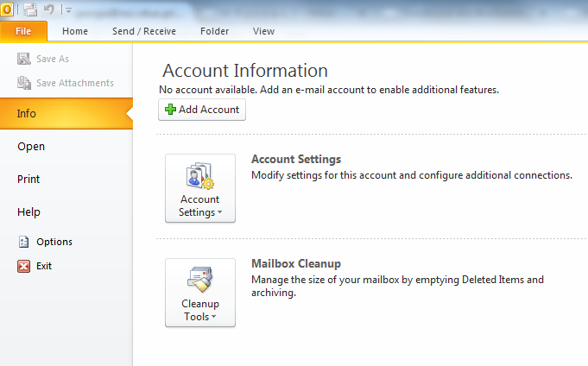Switch to the Home tab
This screenshot has height=366, width=588.
pyautogui.click(x=75, y=31)
